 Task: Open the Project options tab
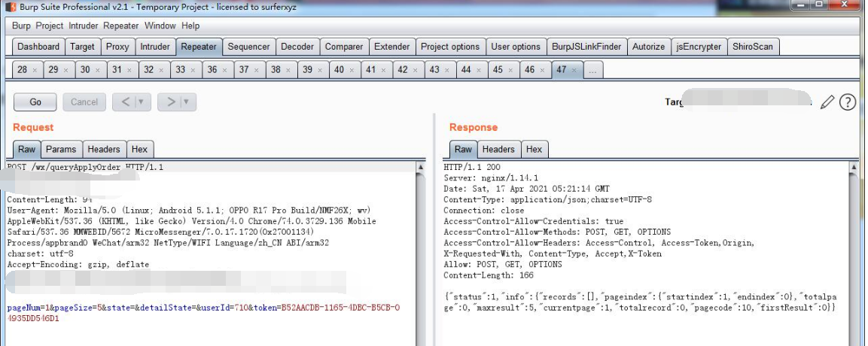pos(450,47)
